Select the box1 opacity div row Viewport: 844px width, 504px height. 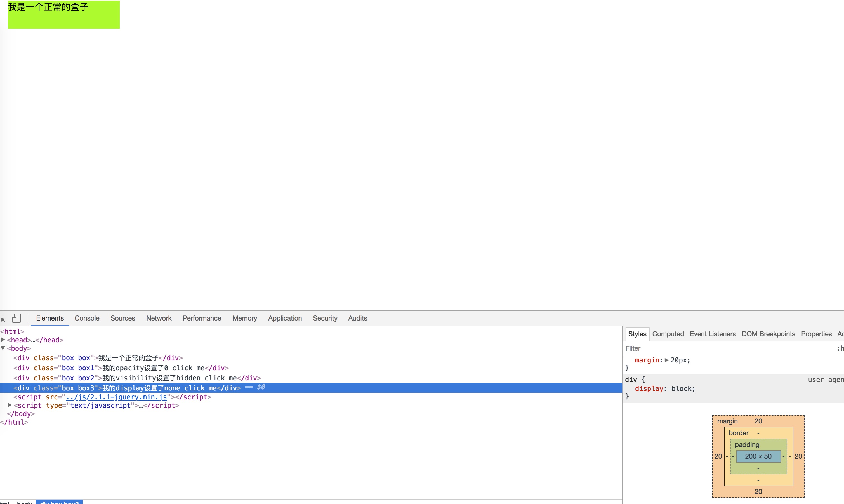pos(311,368)
